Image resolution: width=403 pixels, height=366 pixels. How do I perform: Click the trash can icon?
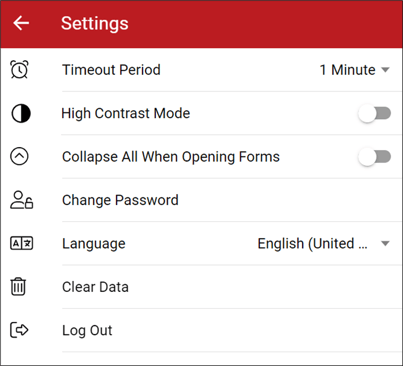18,287
